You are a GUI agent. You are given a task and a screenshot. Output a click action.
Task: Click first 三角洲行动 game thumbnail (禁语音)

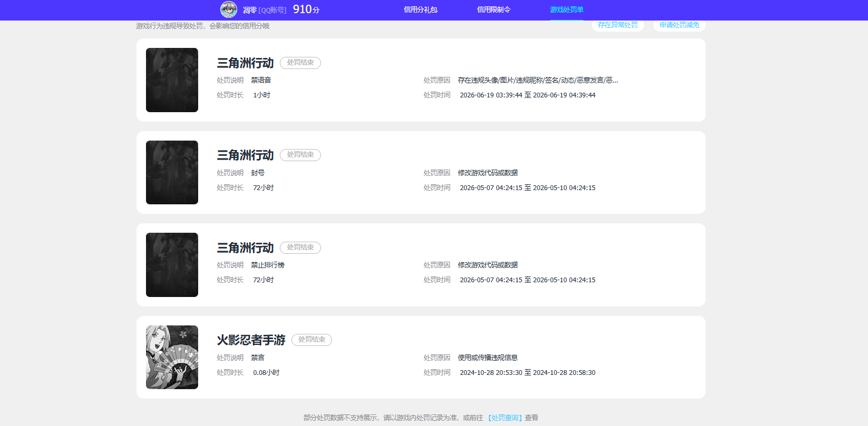click(x=172, y=80)
